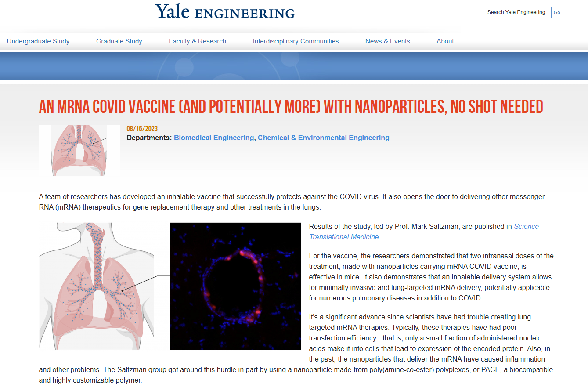The image size is (588, 391).
Task: Click the Search Yale Engineering input field
Action: coord(517,12)
